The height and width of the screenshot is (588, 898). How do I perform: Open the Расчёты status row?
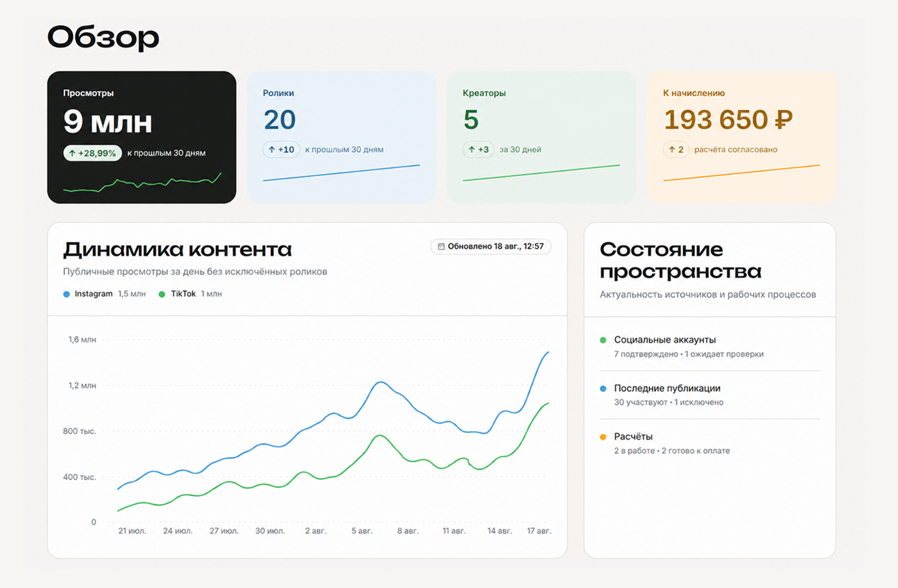pos(710,443)
